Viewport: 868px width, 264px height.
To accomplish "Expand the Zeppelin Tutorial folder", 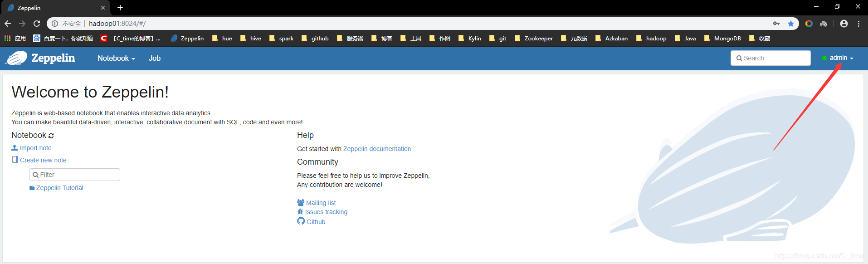I will click(x=56, y=188).
